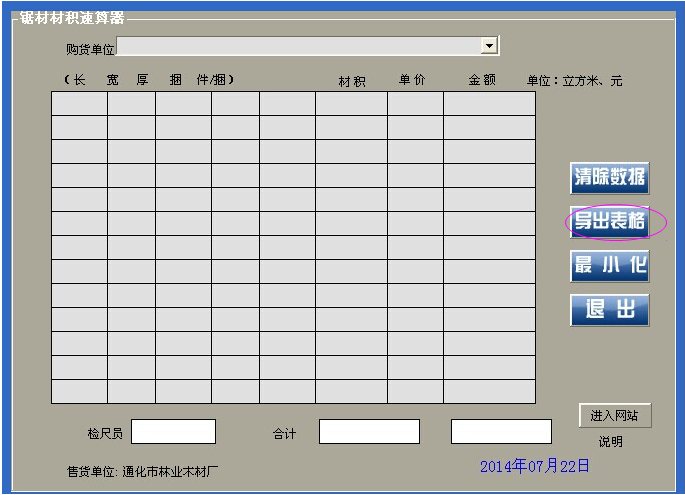Screen dimensions: 685x495
Task: Select the first row 厚 cell
Action: coord(183,104)
